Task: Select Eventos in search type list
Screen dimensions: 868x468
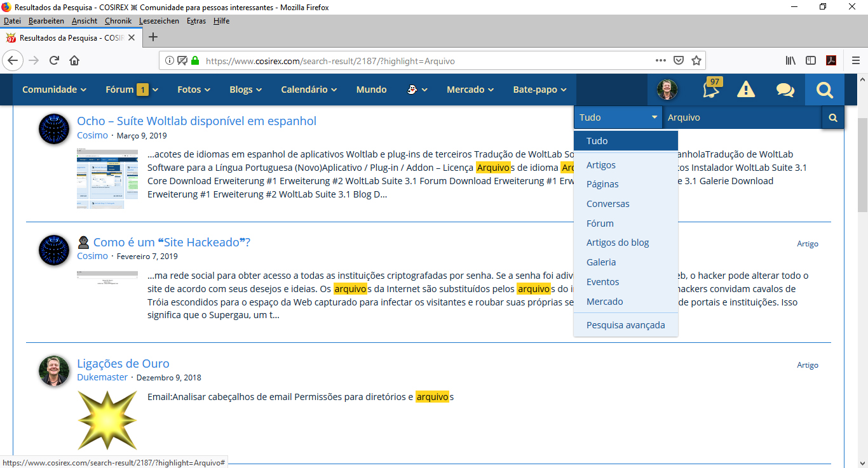Action: point(626,282)
